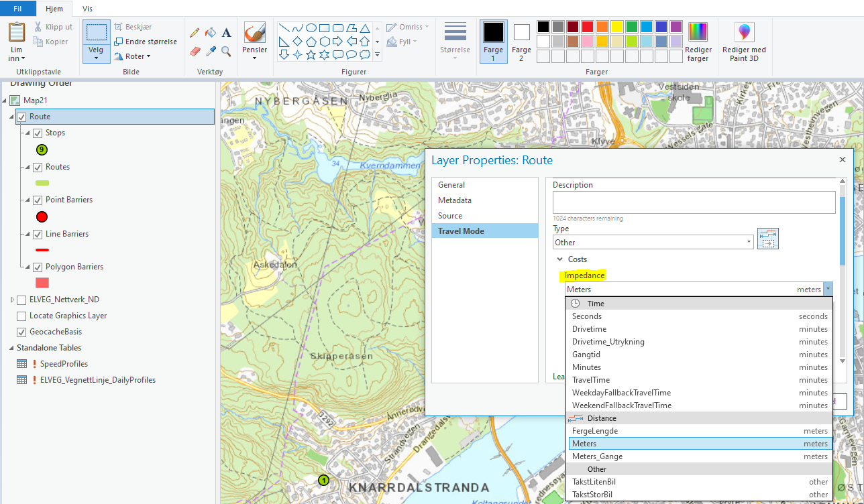Choose the Right arrow shape in Figurer
This screenshot has width=864, height=504.
pos(338,42)
